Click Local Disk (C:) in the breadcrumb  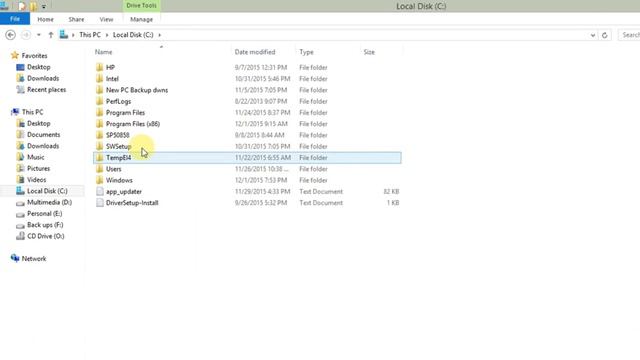pyautogui.click(x=133, y=35)
